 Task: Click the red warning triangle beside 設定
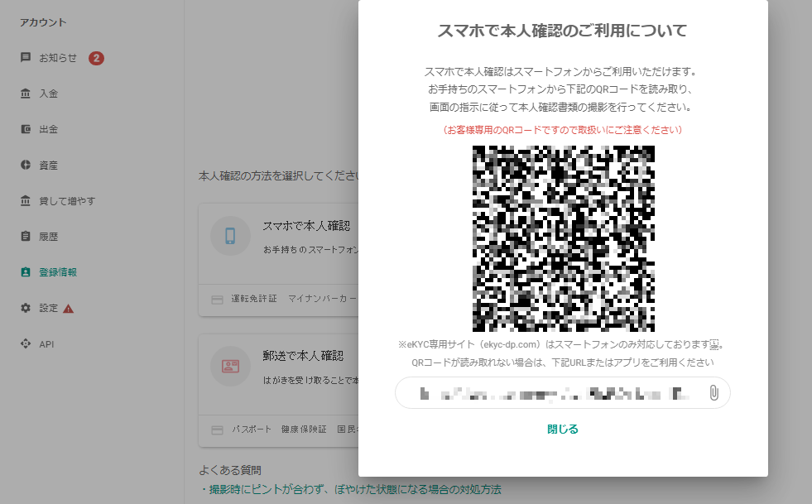click(x=68, y=309)
